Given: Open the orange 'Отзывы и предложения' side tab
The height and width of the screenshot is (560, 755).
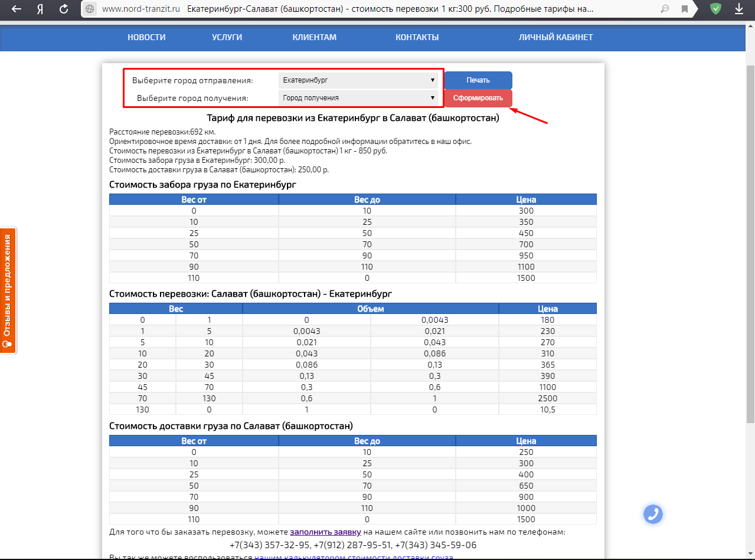Looking at the screenshot, I should click(x=8, y=290).
